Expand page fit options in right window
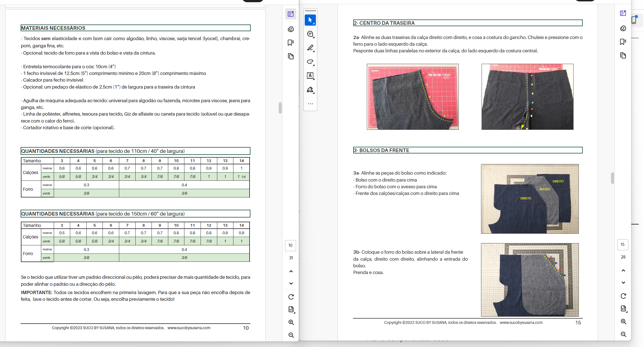Screen dimensions: 644x347 pyautogui.click(x=623, y=309)
